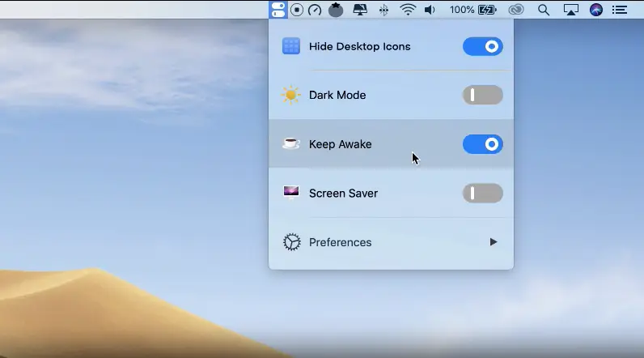Select the Screen Saver label
644x358 pixels.
343,194
